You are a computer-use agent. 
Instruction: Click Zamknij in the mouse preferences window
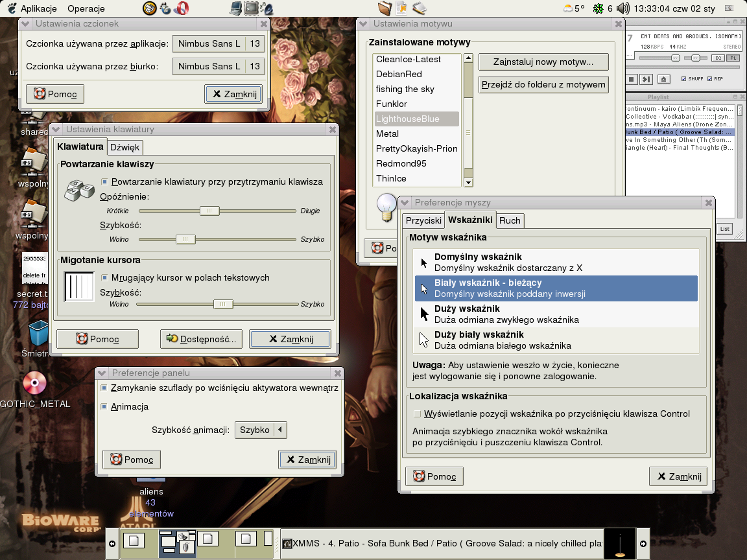(678, 476)
